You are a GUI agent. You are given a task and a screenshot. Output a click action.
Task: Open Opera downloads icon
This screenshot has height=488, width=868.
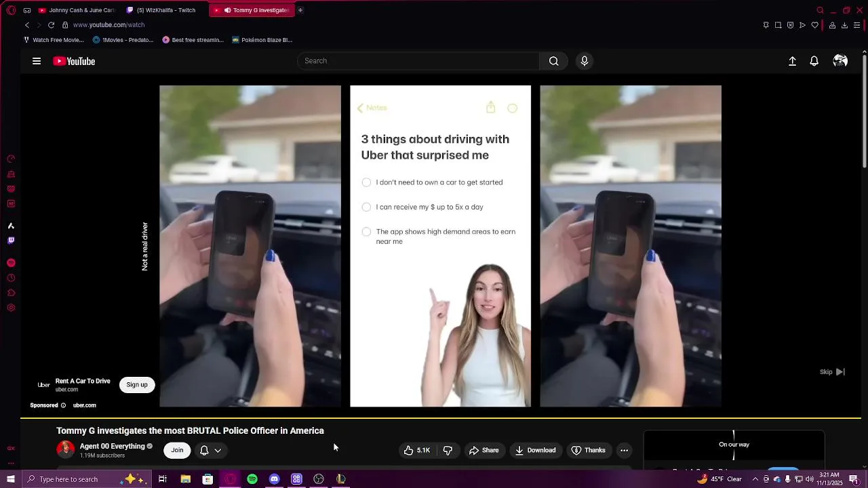pyautogui.click(x=844, y=25)
